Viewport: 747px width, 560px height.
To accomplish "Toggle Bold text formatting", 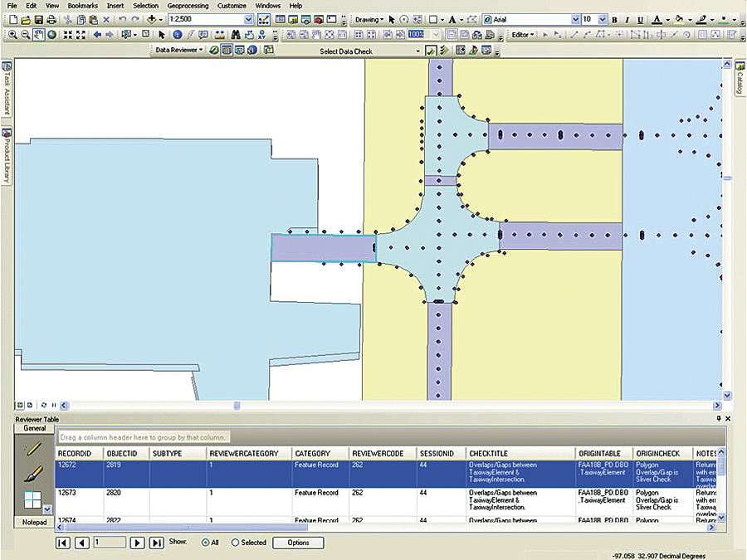I will (x=614, y=18).
